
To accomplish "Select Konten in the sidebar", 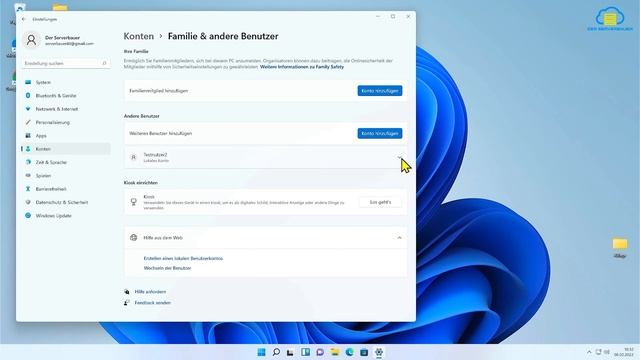I will coord(65,149).
